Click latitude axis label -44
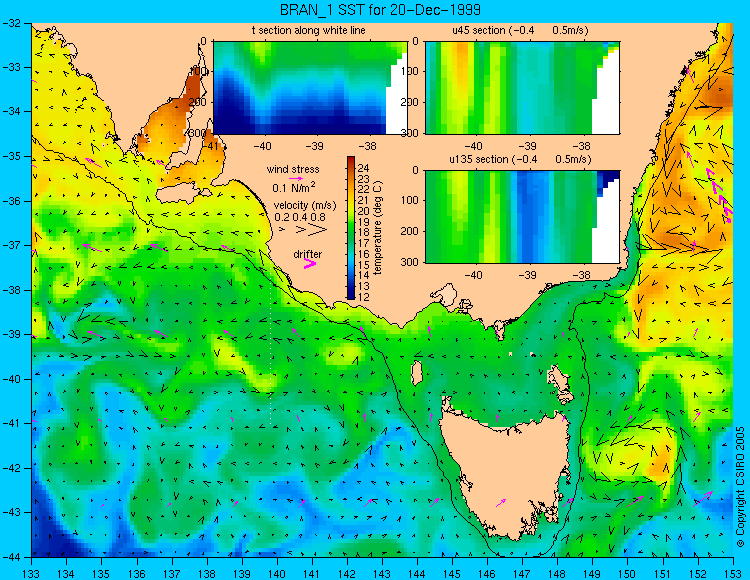Screen dimensions: 750x580 pos(11,557)
